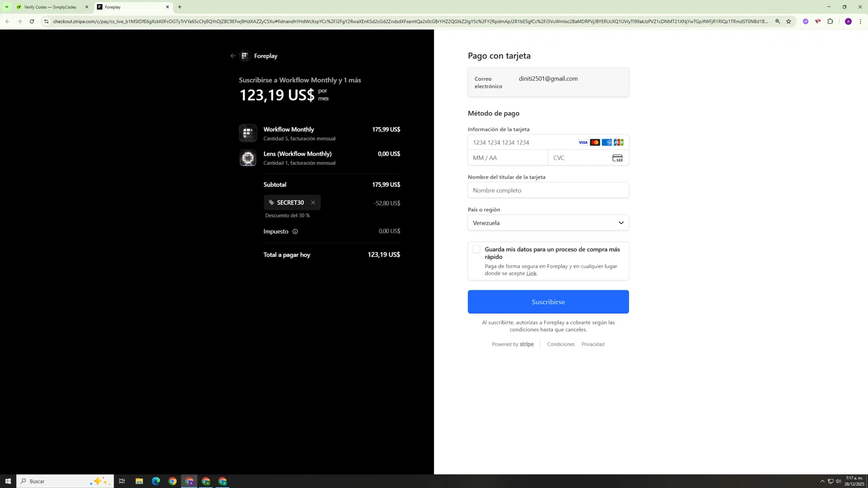Open File Explorer from the taskbar
The width and height of the screenshot is (868, 488).
139,481
